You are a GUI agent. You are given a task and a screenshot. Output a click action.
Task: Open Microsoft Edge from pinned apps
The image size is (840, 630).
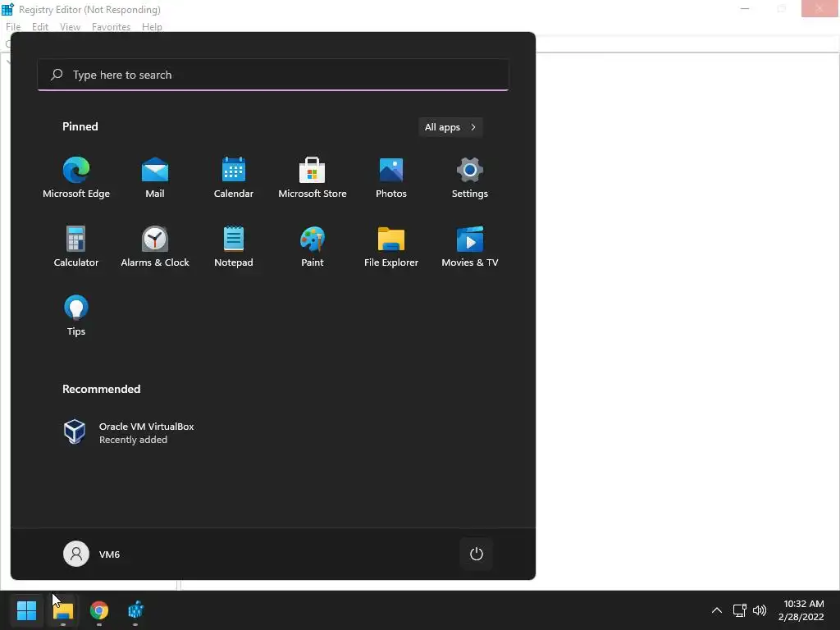76,178
